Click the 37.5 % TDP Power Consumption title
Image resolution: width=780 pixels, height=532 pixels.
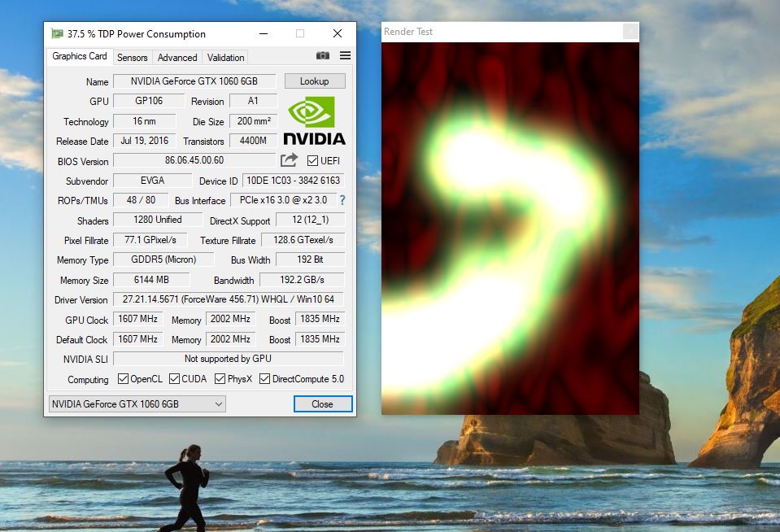(x=137, y=34)
